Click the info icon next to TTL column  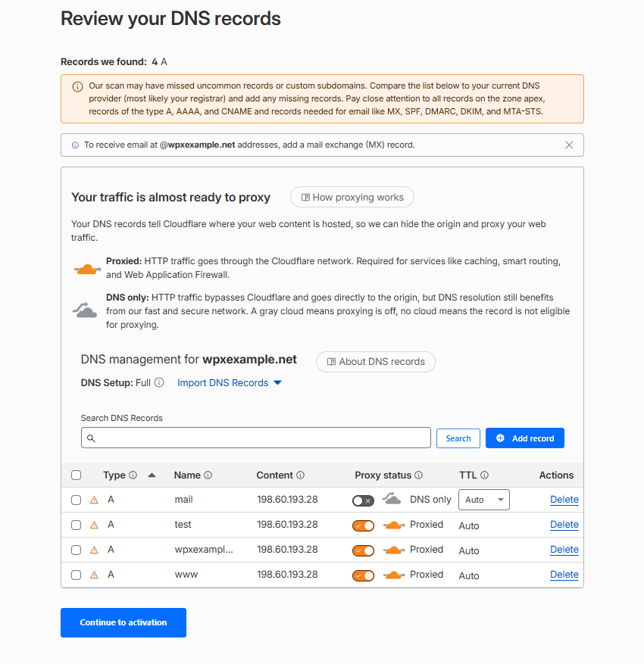(x=484, y=475)
